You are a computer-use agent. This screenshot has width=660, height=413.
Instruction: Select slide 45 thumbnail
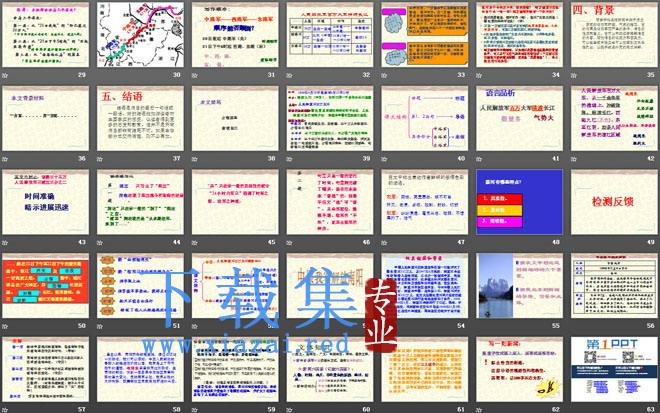tap(235, 202)
